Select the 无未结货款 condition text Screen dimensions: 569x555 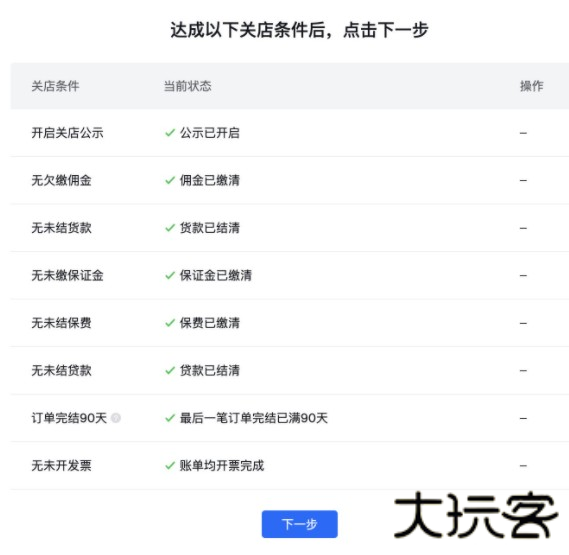point(61,228)
